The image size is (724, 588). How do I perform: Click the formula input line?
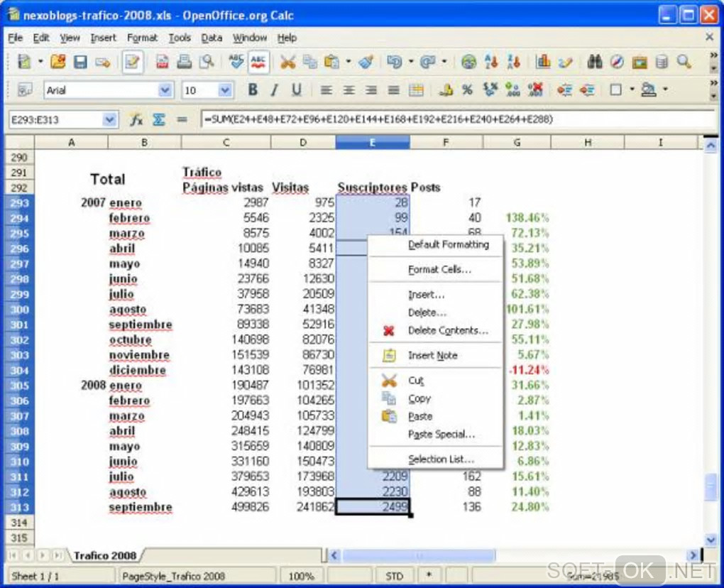pos(457,119)
